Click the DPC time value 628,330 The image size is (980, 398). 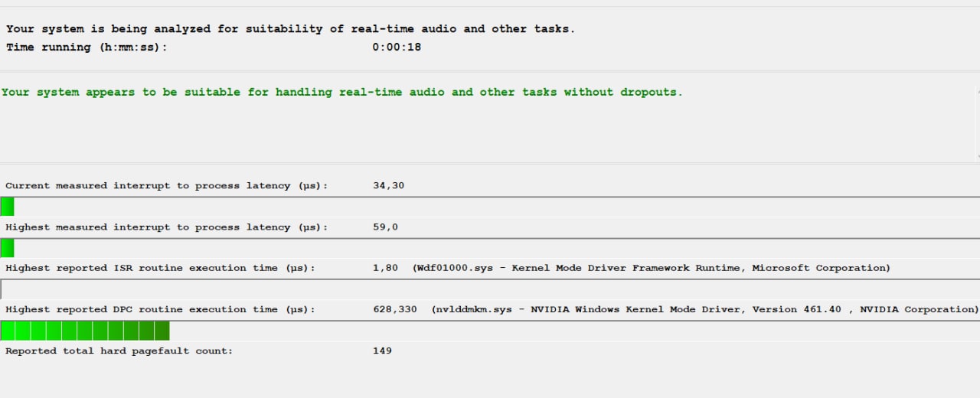point(395,310)
